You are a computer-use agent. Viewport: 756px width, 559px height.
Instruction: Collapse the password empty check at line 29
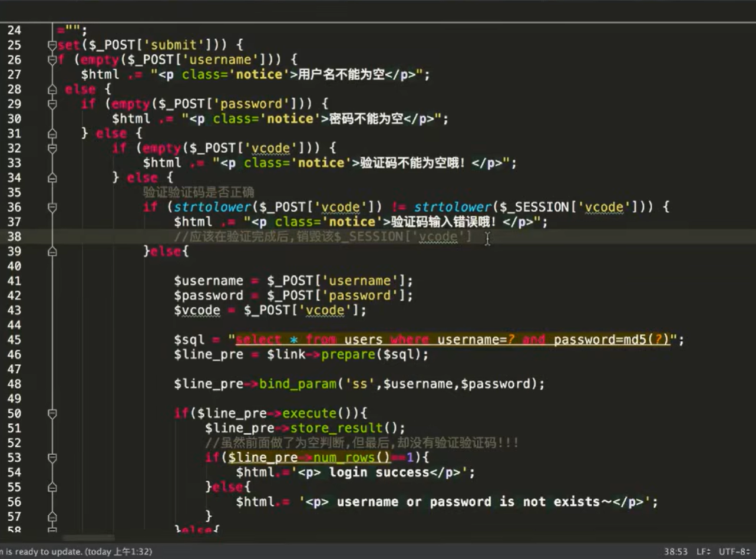[x=52, y=104]
